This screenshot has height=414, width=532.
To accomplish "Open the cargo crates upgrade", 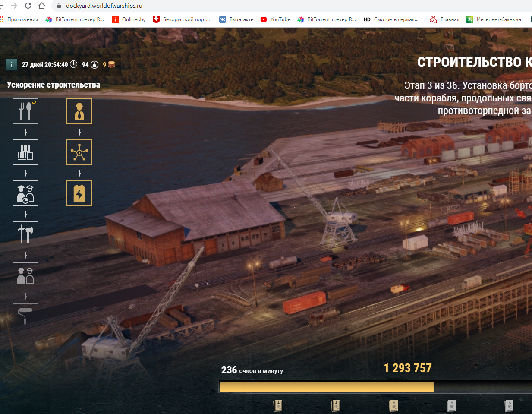I will tap(25, 152).
